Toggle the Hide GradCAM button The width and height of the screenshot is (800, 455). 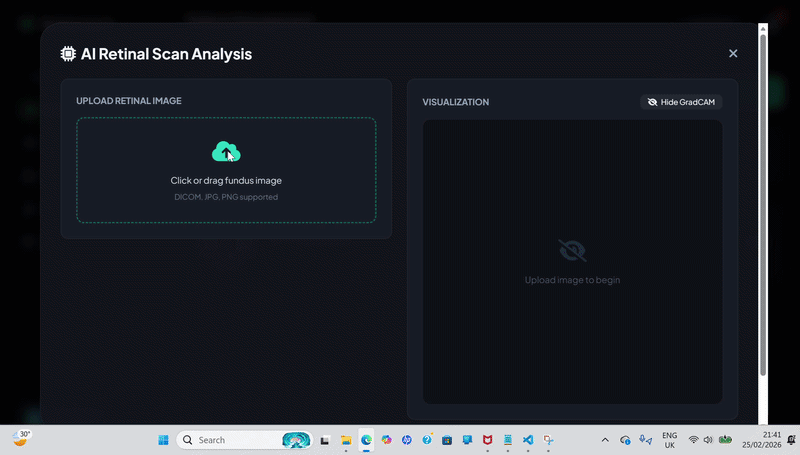[681, 102]
